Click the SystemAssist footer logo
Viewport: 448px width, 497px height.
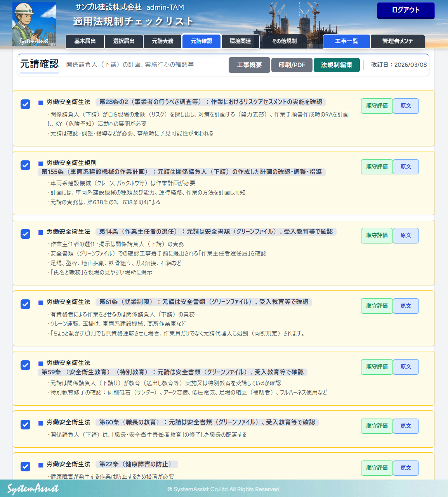[33, 488]
